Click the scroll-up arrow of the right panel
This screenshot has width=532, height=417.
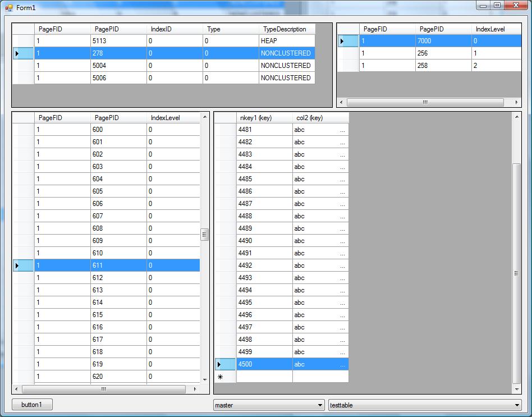pyautogui.click(x=517, y=117)
